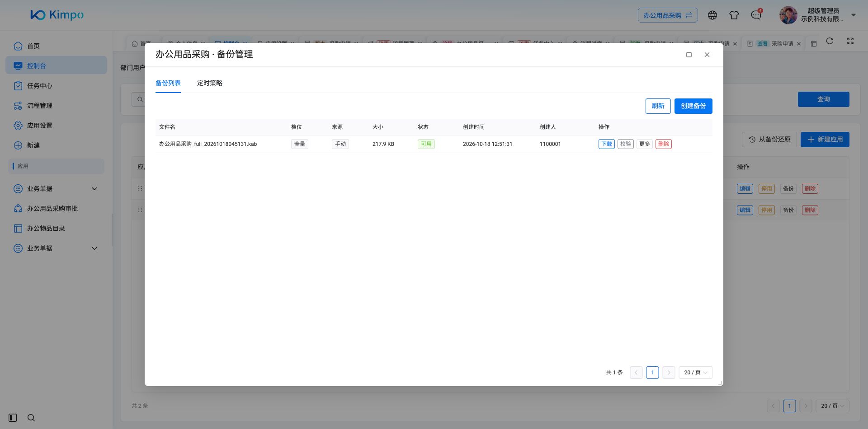Click the 创建时间 column header
Screen dimensions: 868x429
[474, 127]
